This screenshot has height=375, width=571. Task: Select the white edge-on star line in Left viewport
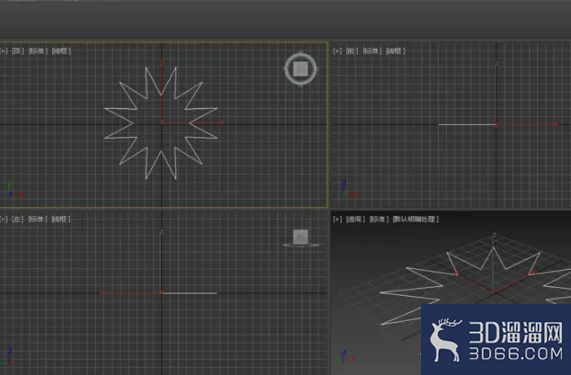click(x=190, y=293)
